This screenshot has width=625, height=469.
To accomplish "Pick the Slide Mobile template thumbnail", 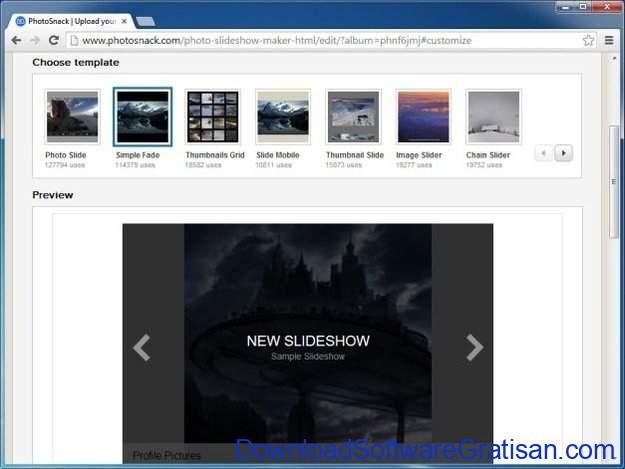I will (x=283, y=116).
